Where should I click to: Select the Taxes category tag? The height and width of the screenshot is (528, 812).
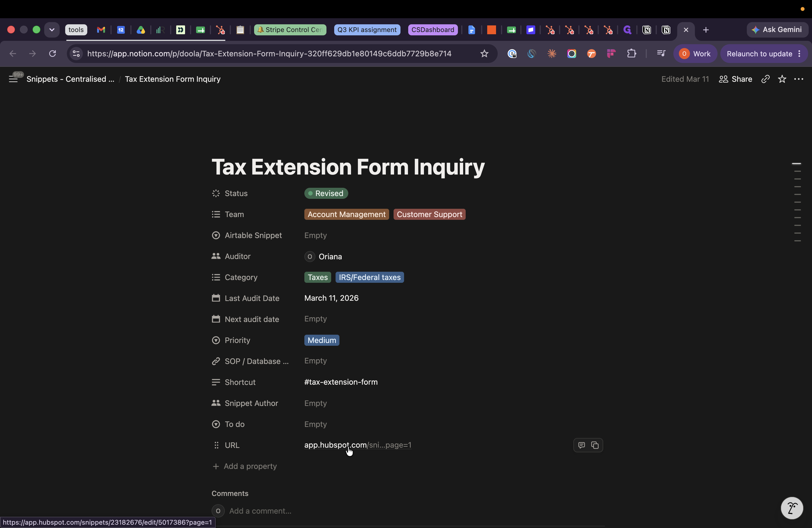[318, 277]
